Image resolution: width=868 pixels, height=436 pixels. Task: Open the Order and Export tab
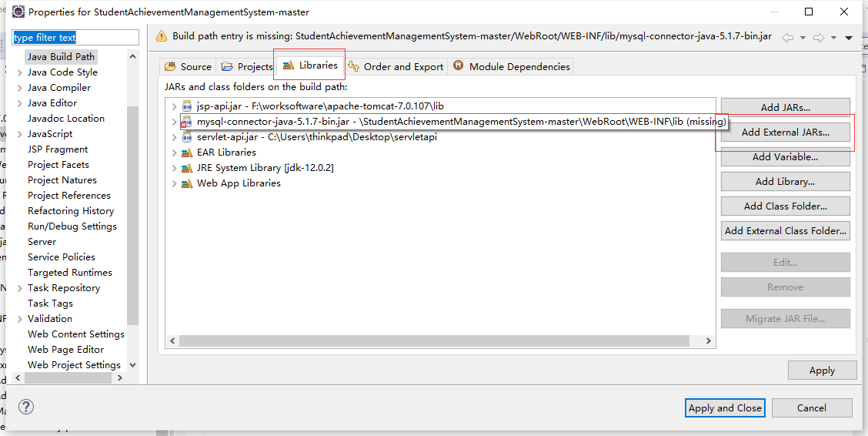tap(396, 66)
